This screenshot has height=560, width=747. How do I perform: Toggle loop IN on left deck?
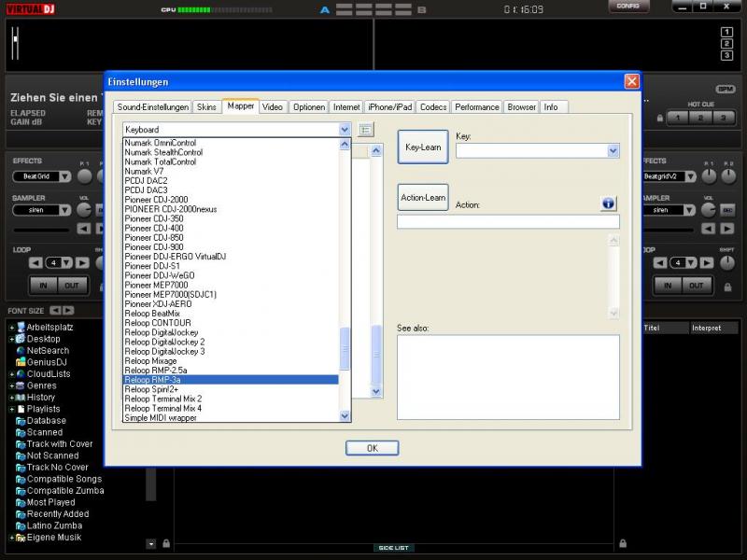pyautogui.click(x=42, y=285)
